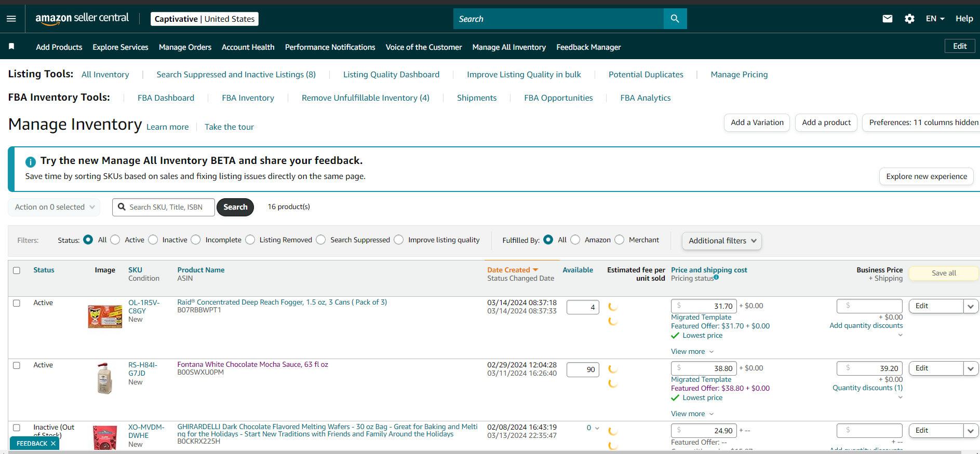The image size is (980, 454).
Task: Click the header Search field
Action: 558,19
